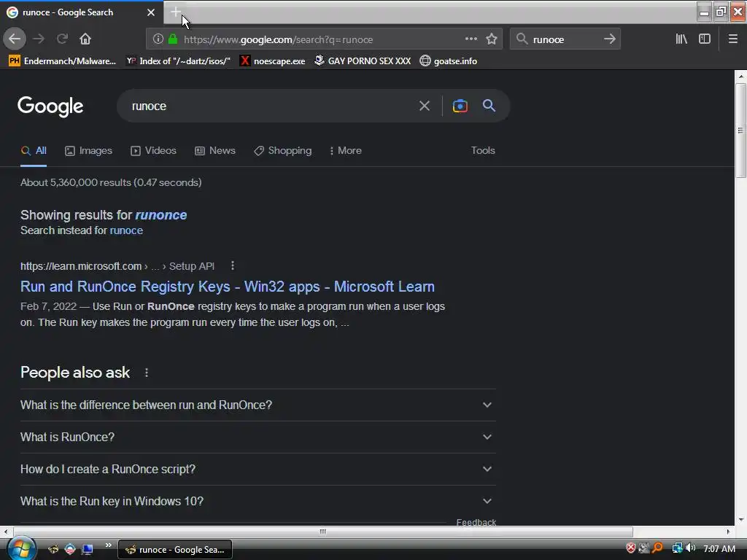Go to the browser home page
Screen dimensions: 747x560
click(85, 39)
